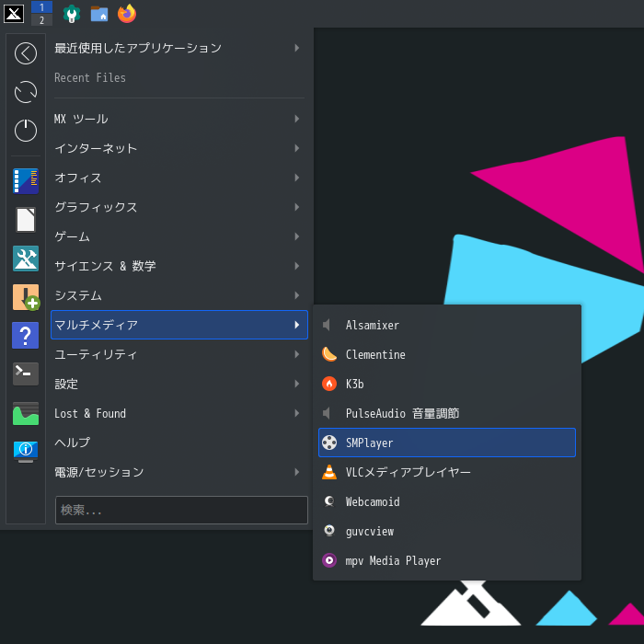Open the 設定 category
This screenshot has width=644, height=644.
(179, 384)
